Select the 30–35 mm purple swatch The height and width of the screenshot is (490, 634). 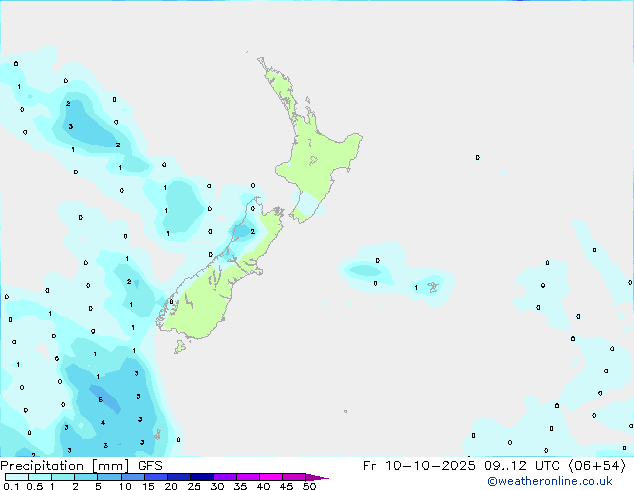click(x=225, y=477)
